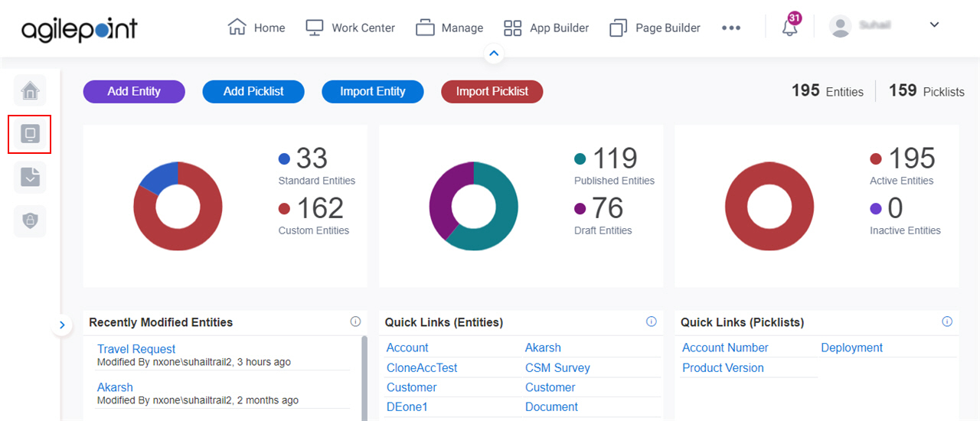Click the Add Entity button
The height and width of the screenshot is (421, 980).
pyautogui.click(x=134, y=91)
